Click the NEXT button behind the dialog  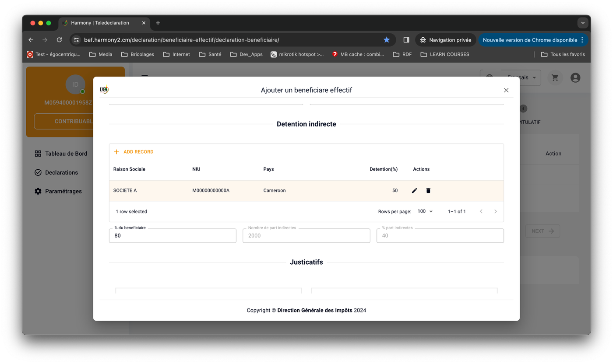coord(543,231)
